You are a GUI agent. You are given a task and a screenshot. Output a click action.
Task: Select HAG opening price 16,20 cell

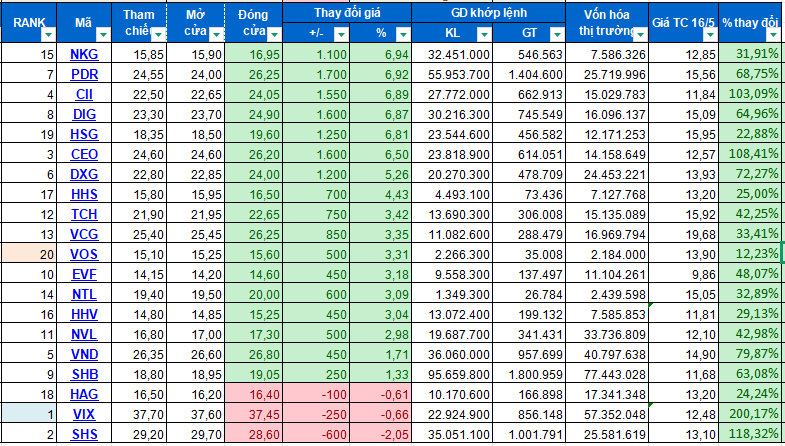(x=196, y=394)
